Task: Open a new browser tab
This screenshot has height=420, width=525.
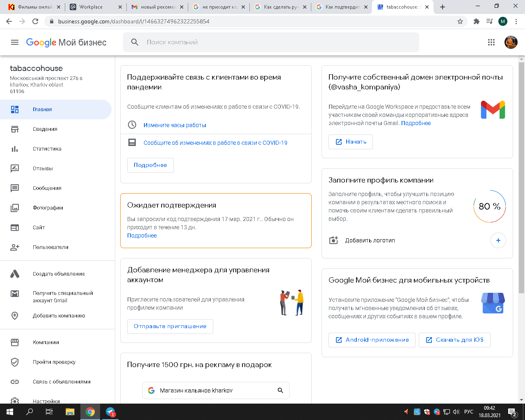Action: pos(443,7)
